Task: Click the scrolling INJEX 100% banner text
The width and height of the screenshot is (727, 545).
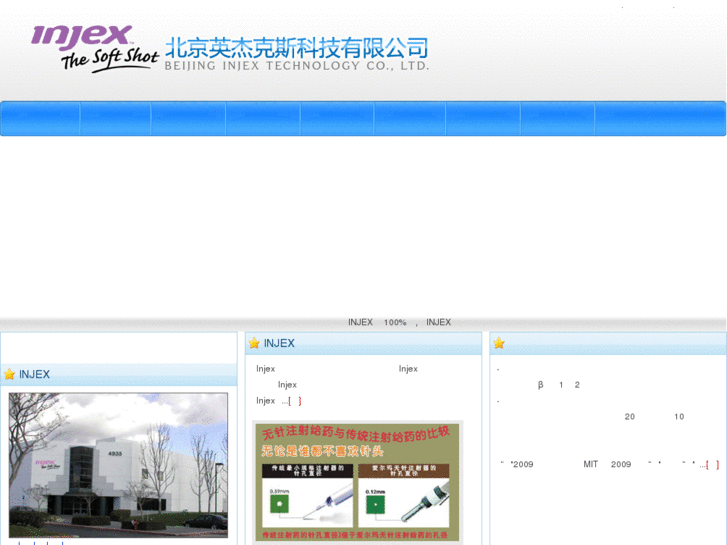Action: 400,322
